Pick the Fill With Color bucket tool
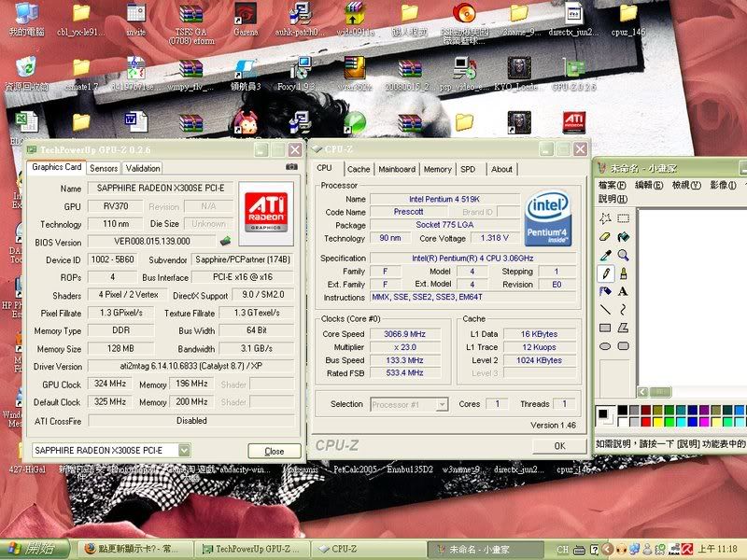 (623, 236)
